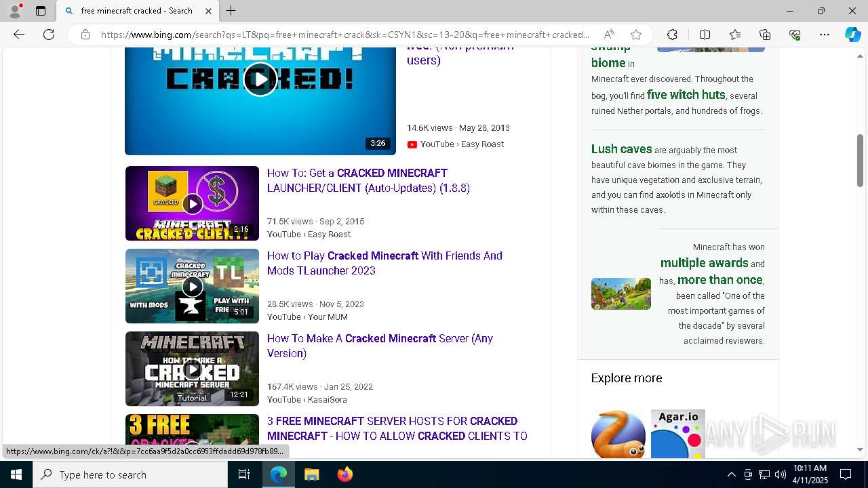Play the Minecraft Cracked 3:26 video
The image size is (868, 488).
[x=260, y=79]
